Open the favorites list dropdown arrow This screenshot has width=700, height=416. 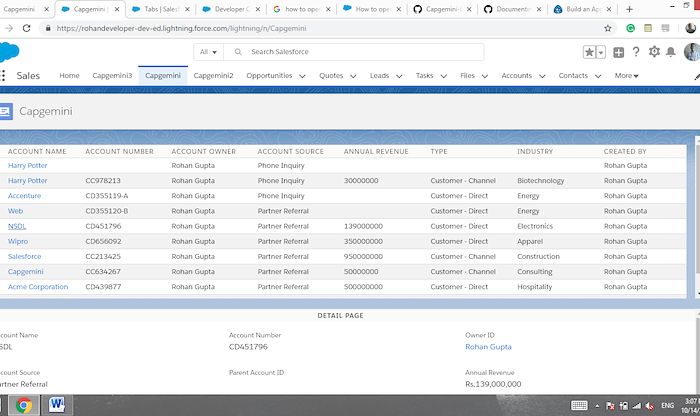601,52
